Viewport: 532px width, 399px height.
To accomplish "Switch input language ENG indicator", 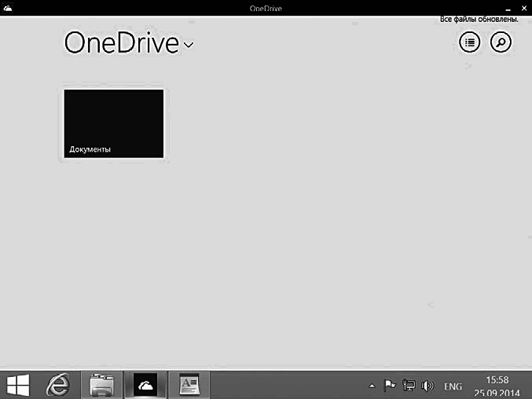I will point(453,386).
